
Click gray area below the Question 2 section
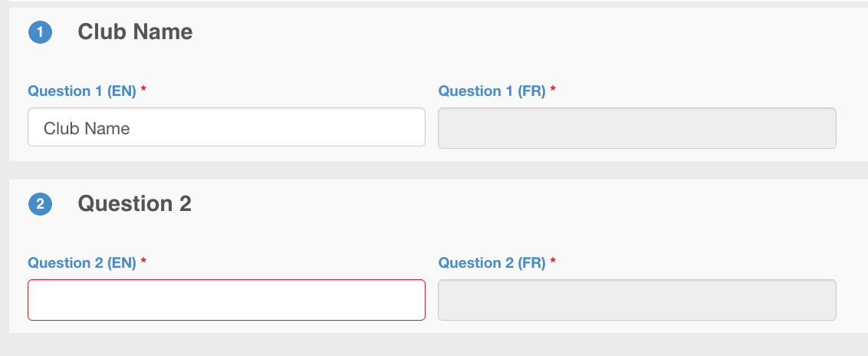pyautogui.click(x=434, y=345)
